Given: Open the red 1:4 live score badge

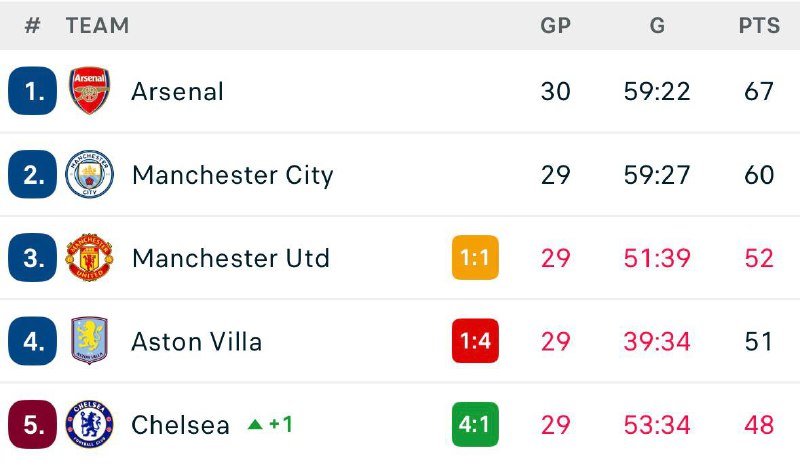Looking at the screenshot, I should 475,341.
